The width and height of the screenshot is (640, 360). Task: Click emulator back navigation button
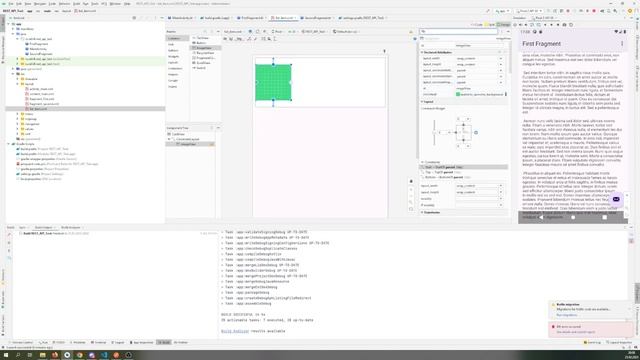point(542,218)
